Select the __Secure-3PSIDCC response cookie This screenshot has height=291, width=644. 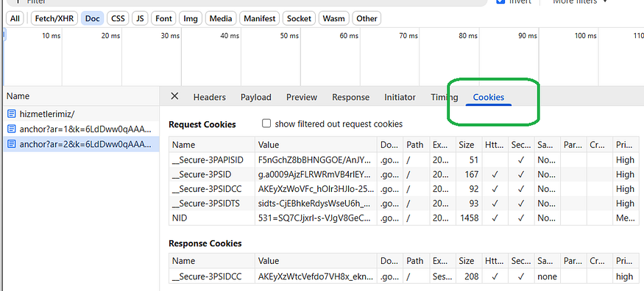(x=404, y=276)
